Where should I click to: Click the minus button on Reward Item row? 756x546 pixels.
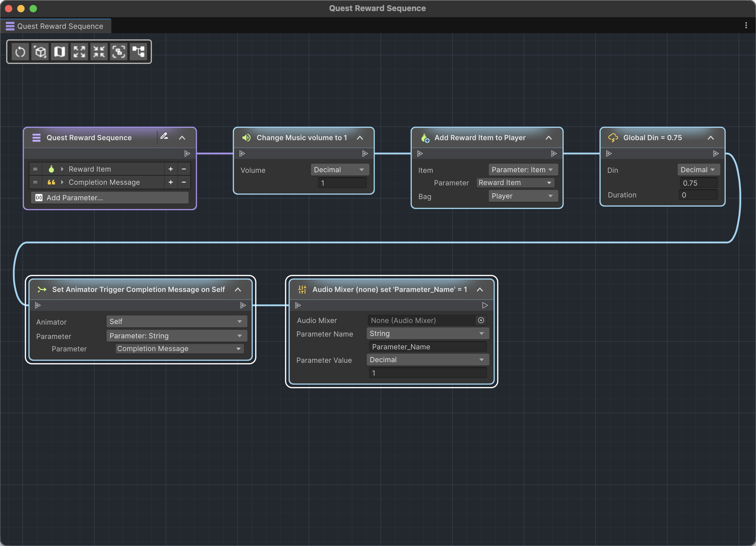click(184, 169)
